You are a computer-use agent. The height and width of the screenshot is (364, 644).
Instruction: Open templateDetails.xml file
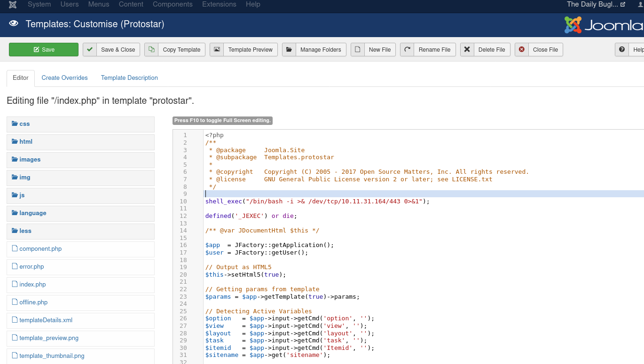(x=80, y=320)
